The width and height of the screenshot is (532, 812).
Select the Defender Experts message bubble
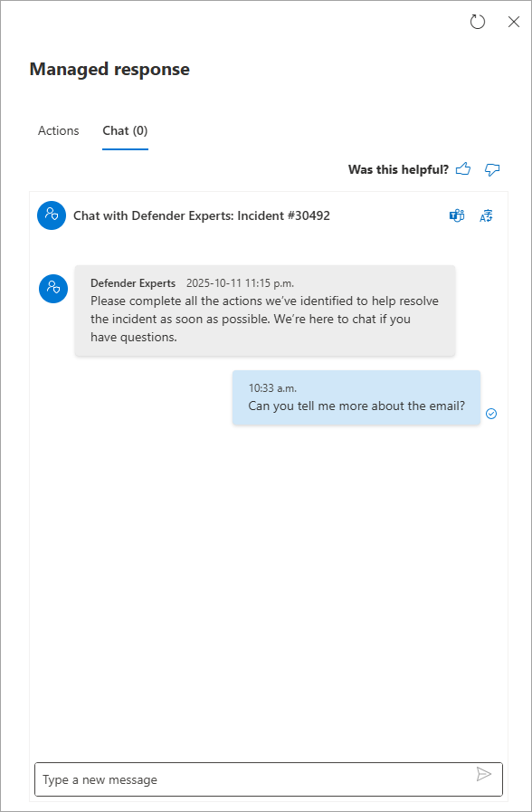[x=265, y=310]
